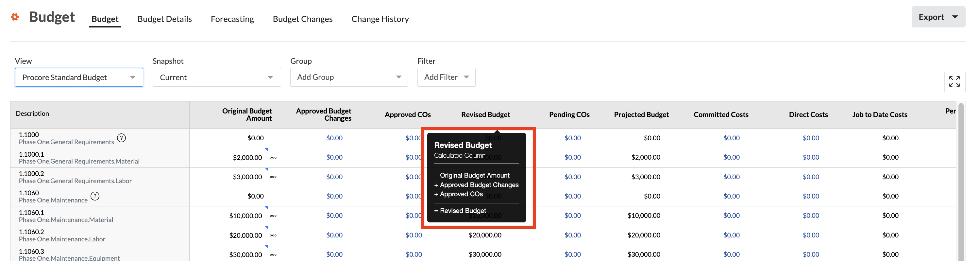This screenshot has width=980, height=261.
Task: Open Pending COs $0.00 link for row 1.1000.1
Action: point(573,158)
